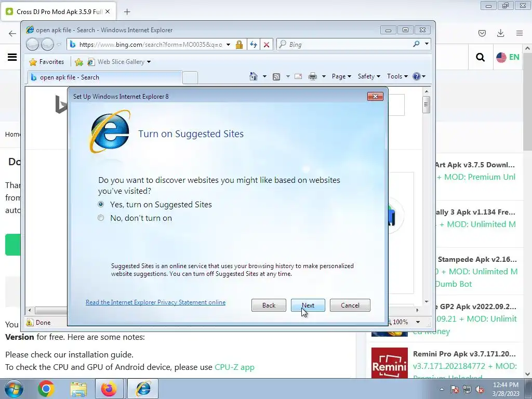Click the security lock icon in address bar
This screenshot has height=399, width=532.
pyautogui.click(x=239, y=45)
